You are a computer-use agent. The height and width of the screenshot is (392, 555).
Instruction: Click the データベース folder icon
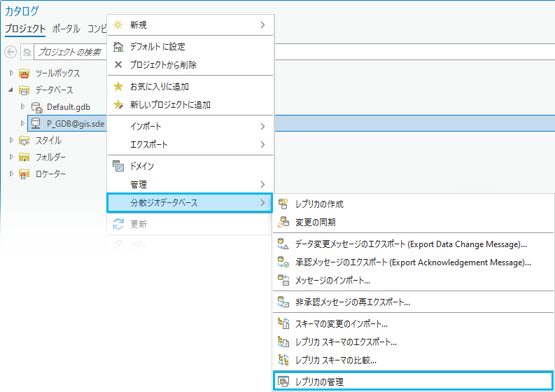coord(24,90)
